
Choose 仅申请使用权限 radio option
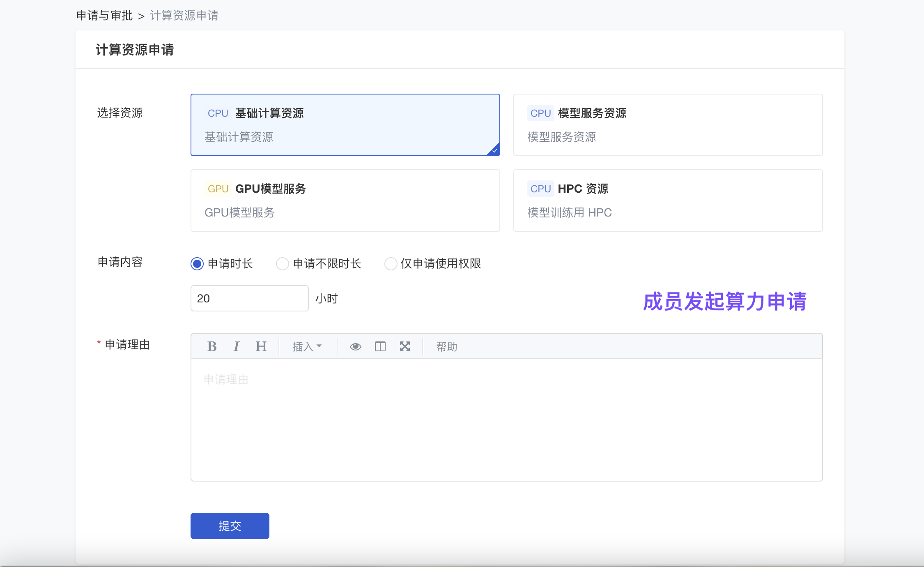pyautogui.click(x=391, y=263)
